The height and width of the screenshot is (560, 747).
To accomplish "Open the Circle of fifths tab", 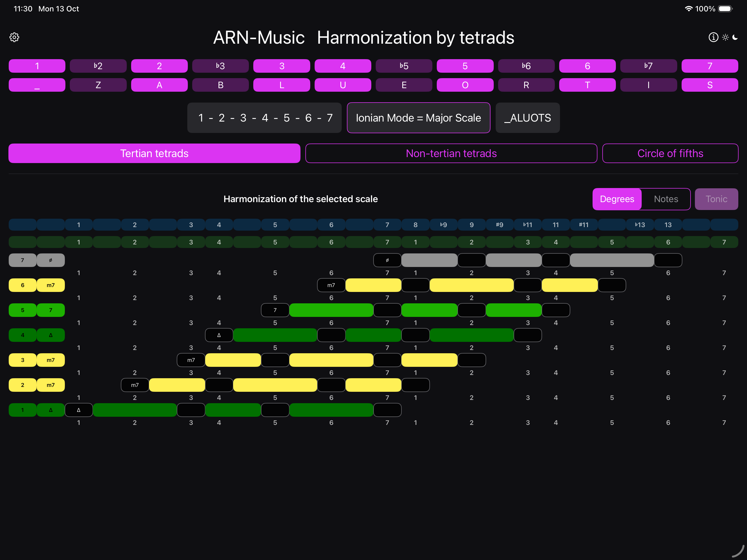I will (x=670, y=154).
